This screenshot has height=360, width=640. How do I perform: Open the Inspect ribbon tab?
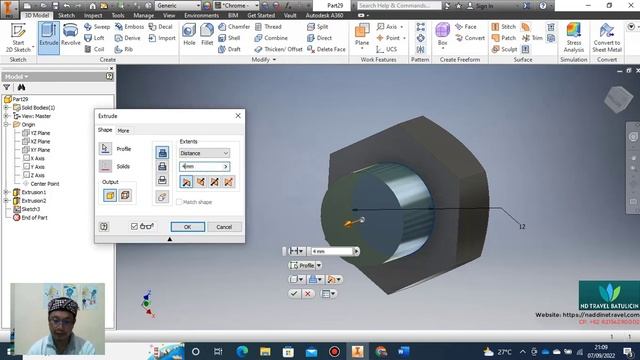pyautogui.click(x=93, y=16)
